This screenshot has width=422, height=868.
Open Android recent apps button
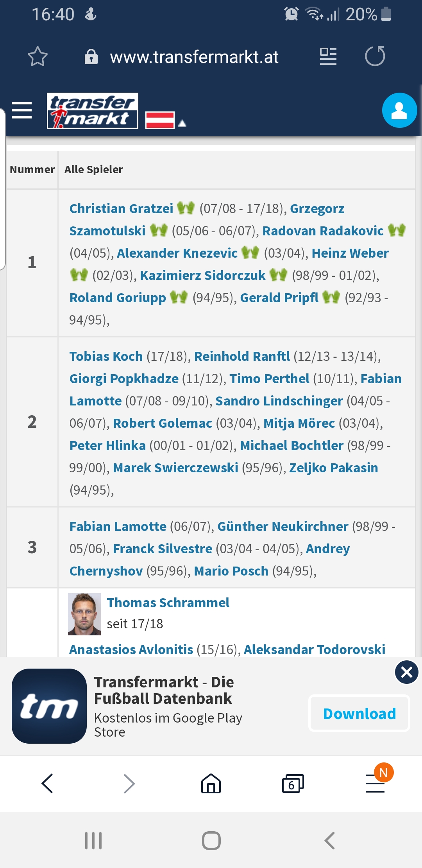pyautogui.click(x=93, y=840)
